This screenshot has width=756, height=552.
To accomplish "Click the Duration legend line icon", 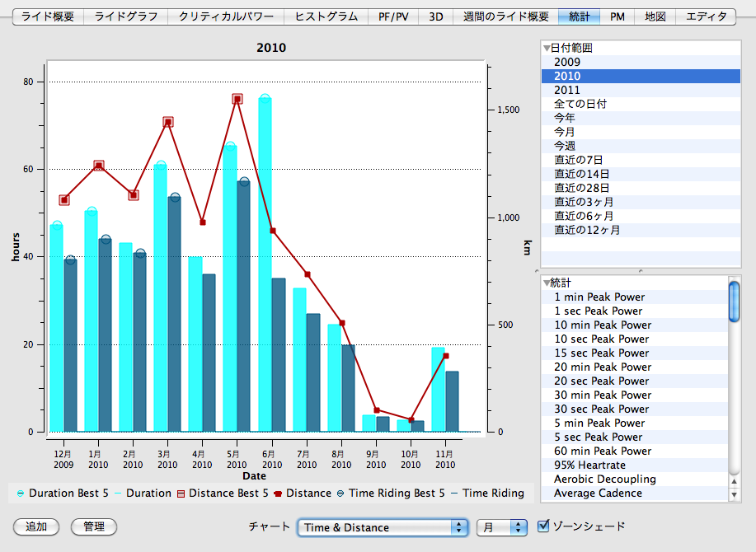I will pyautogui.click(x=118, y=494).
